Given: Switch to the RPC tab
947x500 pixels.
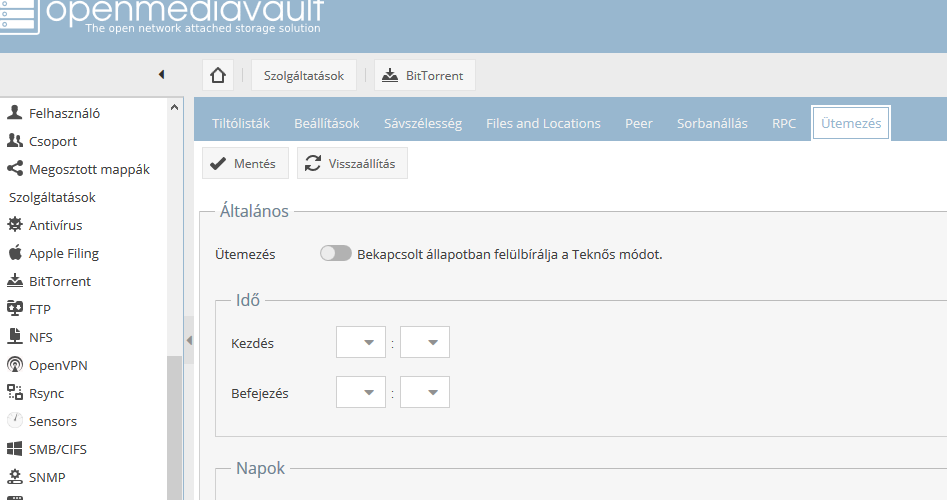Looking at the screenshot, I should (784, 123).
